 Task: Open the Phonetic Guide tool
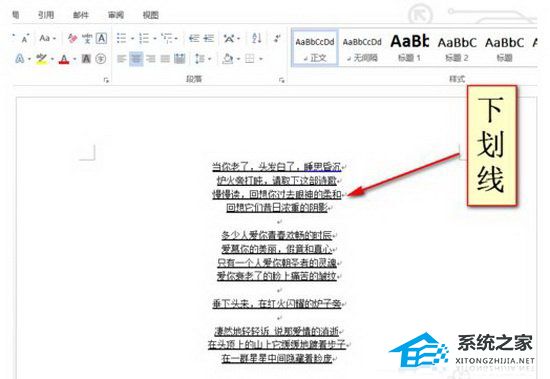(87, 38)
